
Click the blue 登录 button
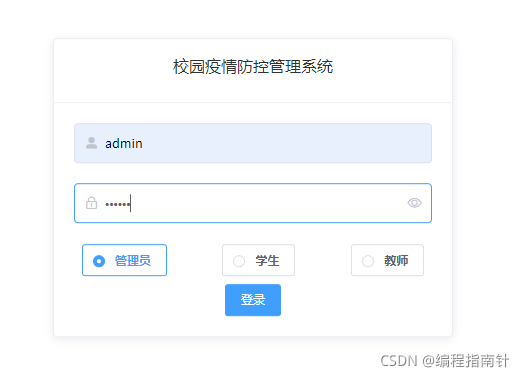(x=253, y=300)
